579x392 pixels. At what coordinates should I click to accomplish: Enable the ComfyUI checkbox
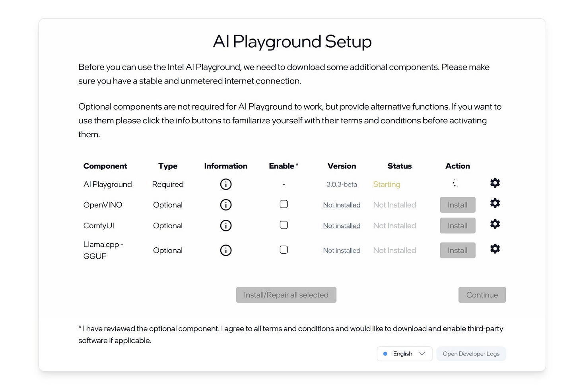pyautogui.click(x=284, y=225)
